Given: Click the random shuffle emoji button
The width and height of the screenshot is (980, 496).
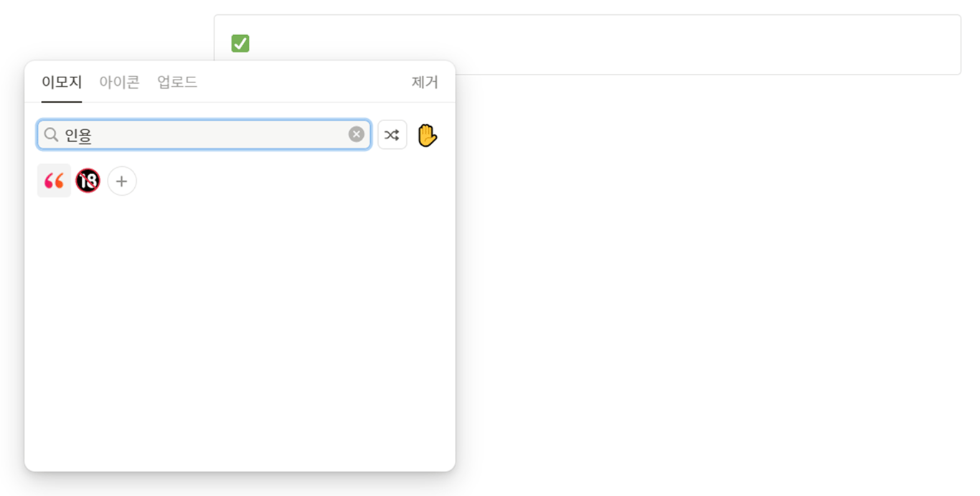Looking at the screenshot, I should pyautogui.click(x=392, y=135).
